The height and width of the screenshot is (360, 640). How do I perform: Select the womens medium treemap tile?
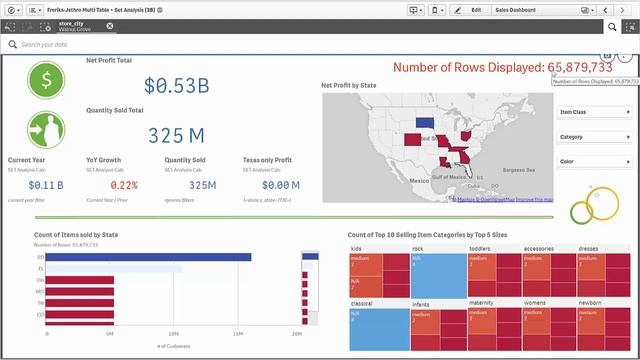(x=536, y=321)
